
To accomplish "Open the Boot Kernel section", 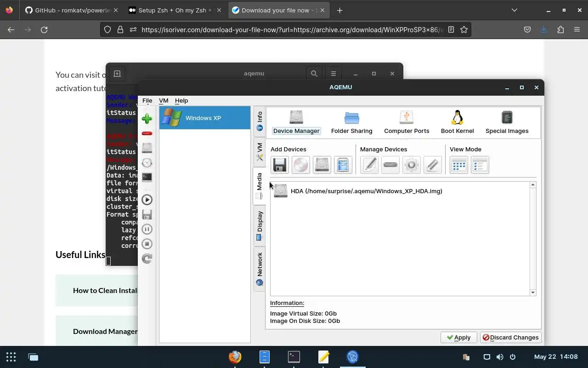I will [x=457, y=122].
